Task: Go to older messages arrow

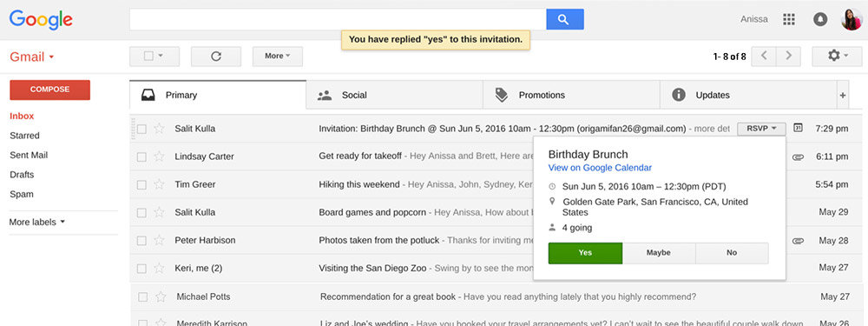Action: pos(789,56)
